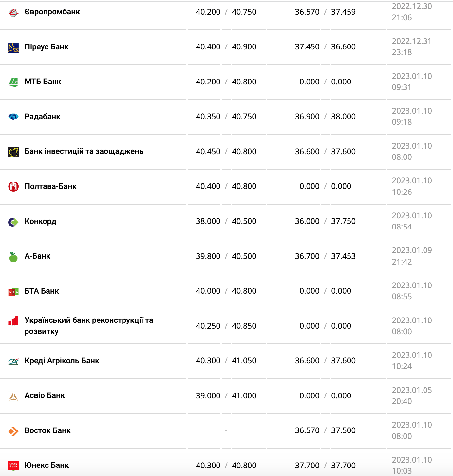Image resolution: width=453 pixels, height=476 pixels.
Task: Select Радабанк rate 36.900 / 38.000
Action: pos(325,117)
